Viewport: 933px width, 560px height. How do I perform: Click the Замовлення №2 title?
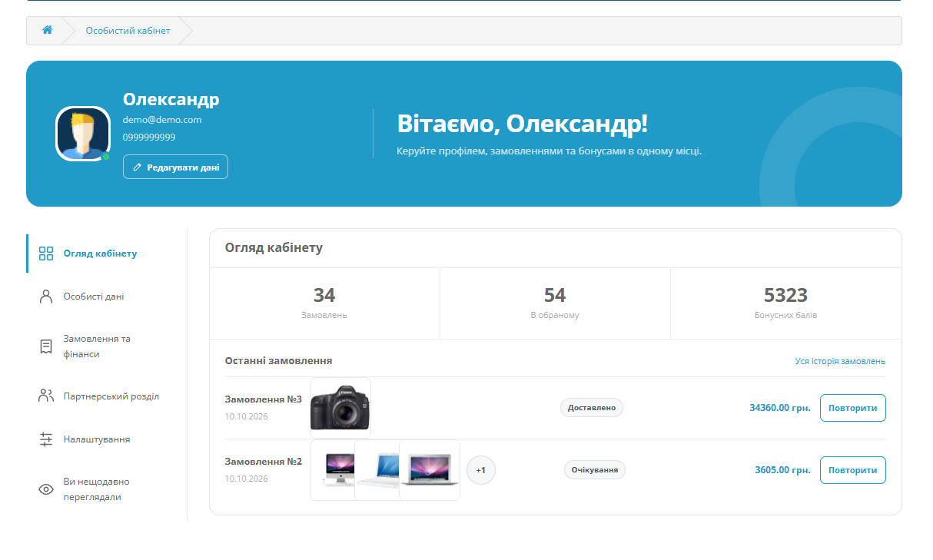[x=264, y=462]
